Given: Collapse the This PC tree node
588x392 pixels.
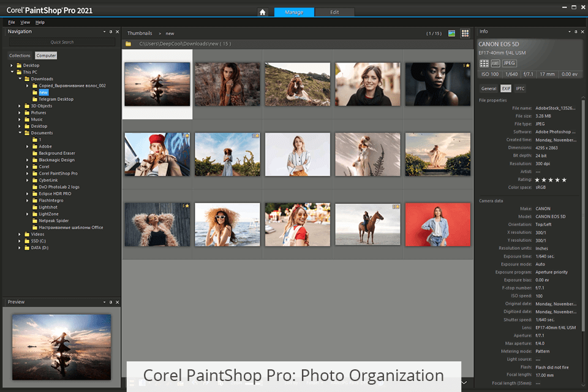Looking at the screenshot, I should tap(12, 72).
